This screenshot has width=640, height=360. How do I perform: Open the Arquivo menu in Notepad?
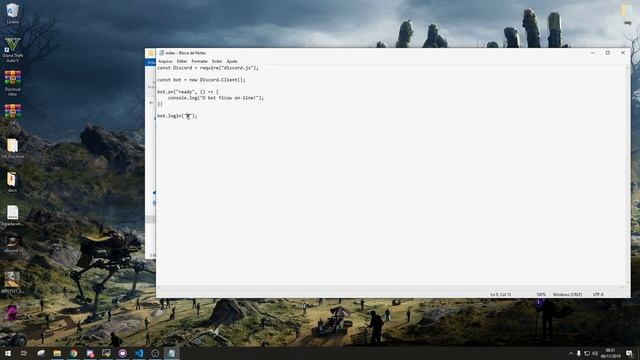[x=165, y=61]
